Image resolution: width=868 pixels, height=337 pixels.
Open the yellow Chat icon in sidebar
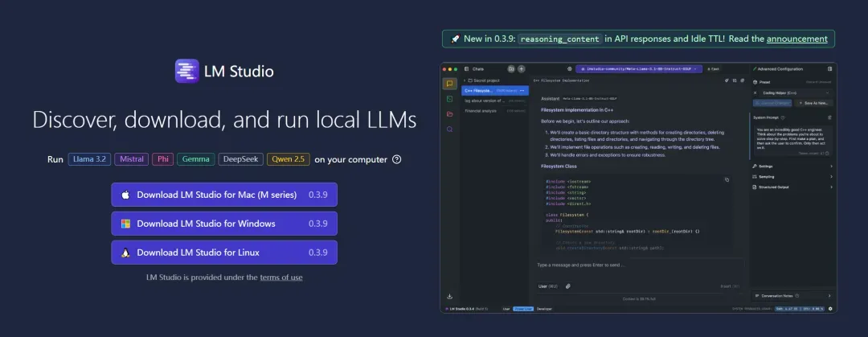click(x=449, y=84)
